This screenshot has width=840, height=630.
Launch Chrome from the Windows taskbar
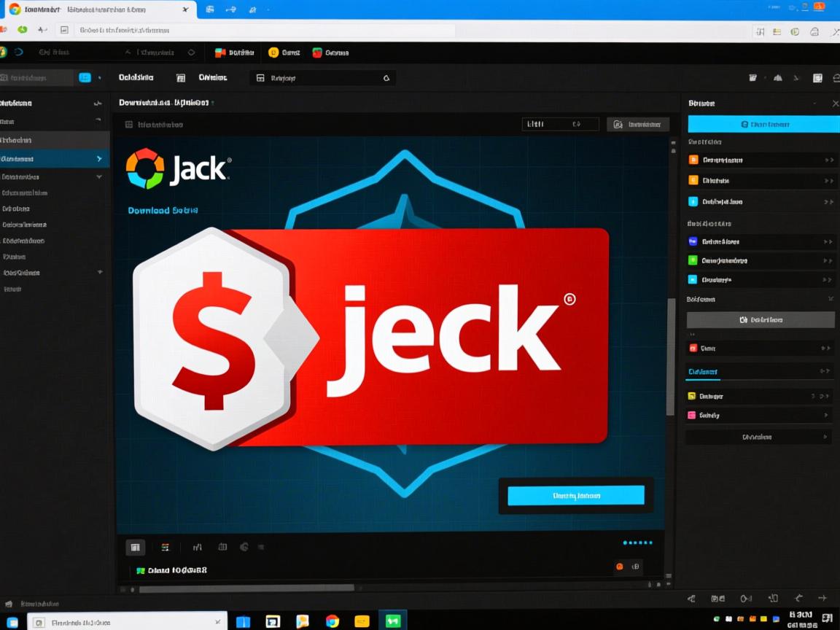tap(333, 622)
